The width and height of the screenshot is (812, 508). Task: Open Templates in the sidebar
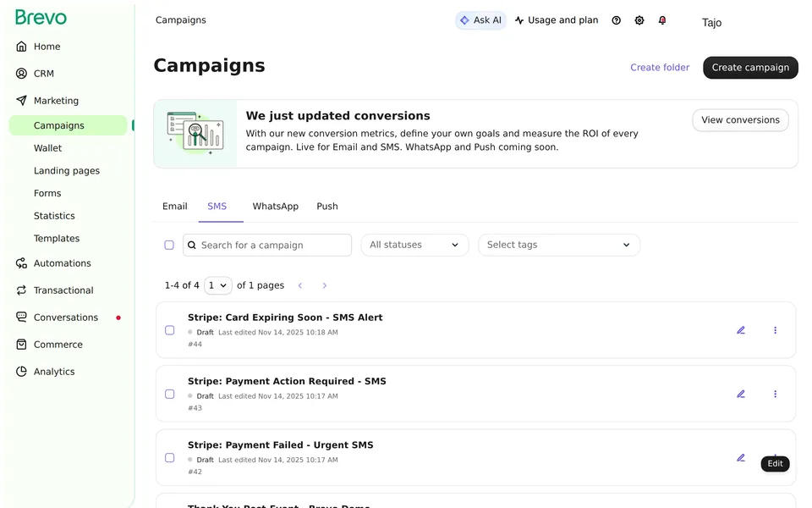coord(57,239)
